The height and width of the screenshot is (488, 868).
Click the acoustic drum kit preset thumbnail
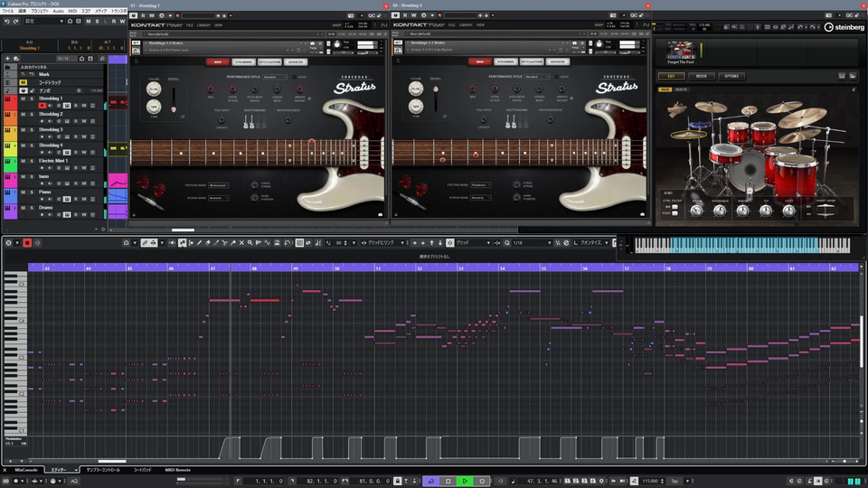coord(680,51)
